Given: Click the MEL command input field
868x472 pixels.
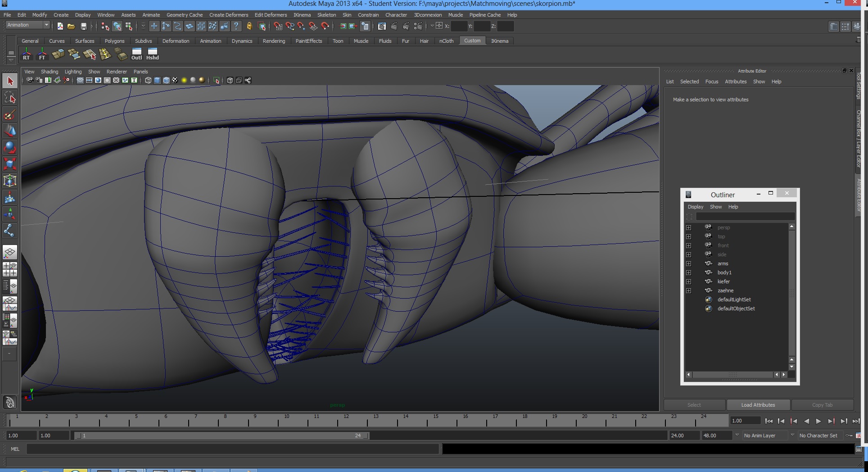Looking at the screenshot, I should tap(232, 449).
